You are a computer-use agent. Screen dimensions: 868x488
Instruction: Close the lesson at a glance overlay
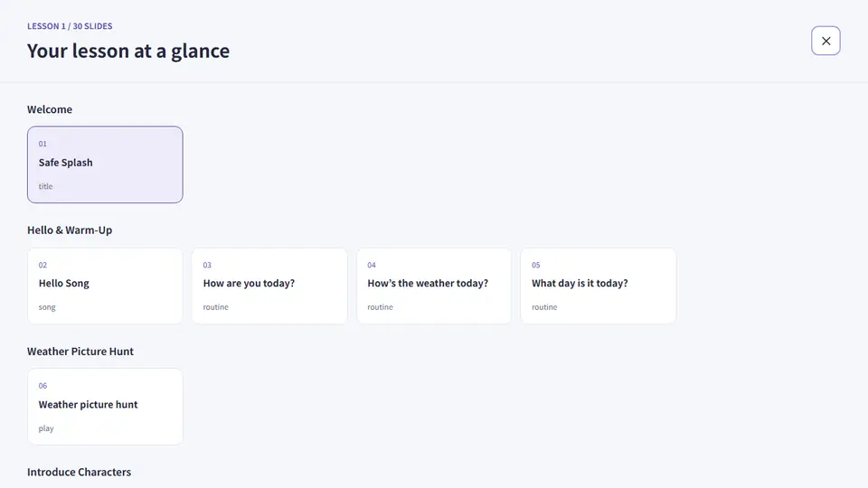click(826, 41)
